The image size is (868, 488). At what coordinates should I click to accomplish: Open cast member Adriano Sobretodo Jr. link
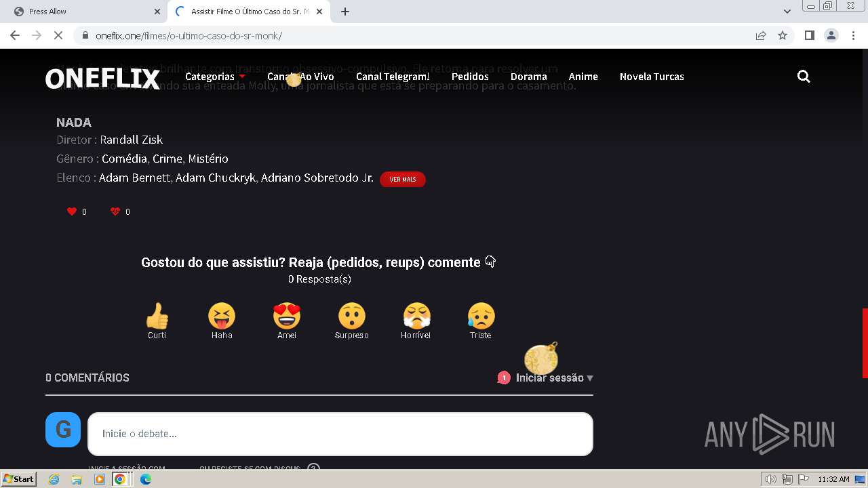pos(317,178)
